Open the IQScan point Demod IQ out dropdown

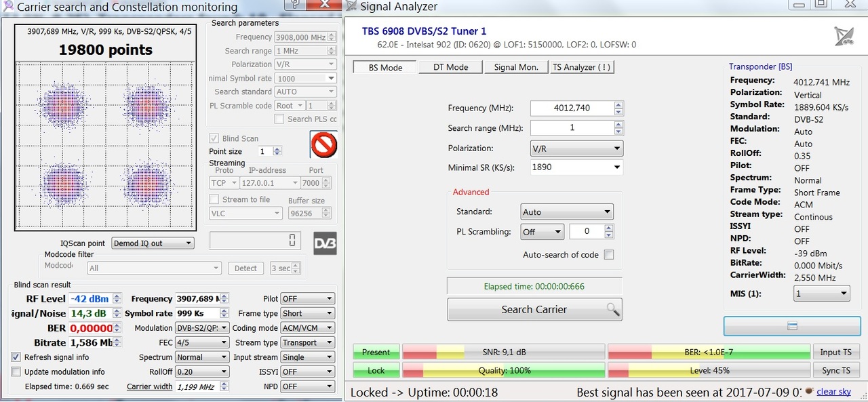point(153,243)
